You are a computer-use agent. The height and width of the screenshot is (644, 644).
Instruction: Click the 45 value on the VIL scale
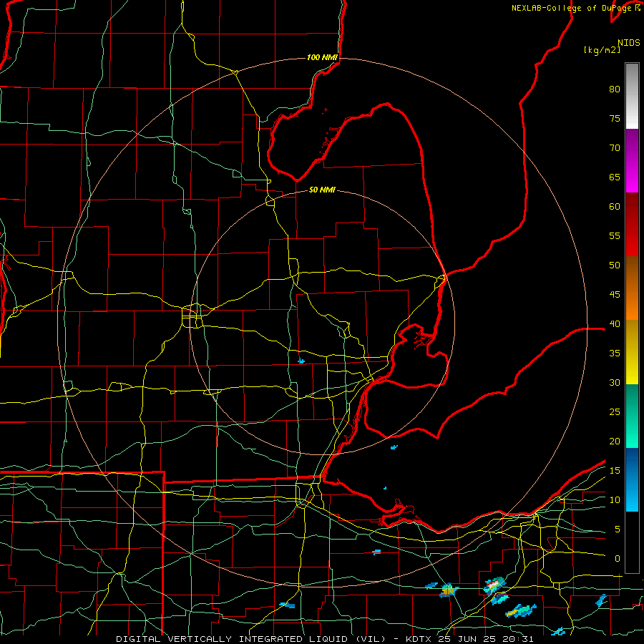(615, 295)
